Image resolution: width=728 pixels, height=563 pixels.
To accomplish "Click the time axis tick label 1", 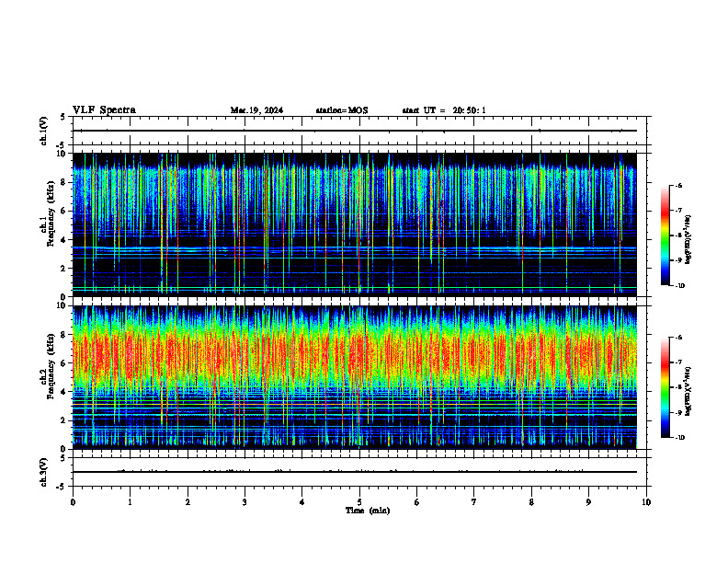I will (130, 502).
